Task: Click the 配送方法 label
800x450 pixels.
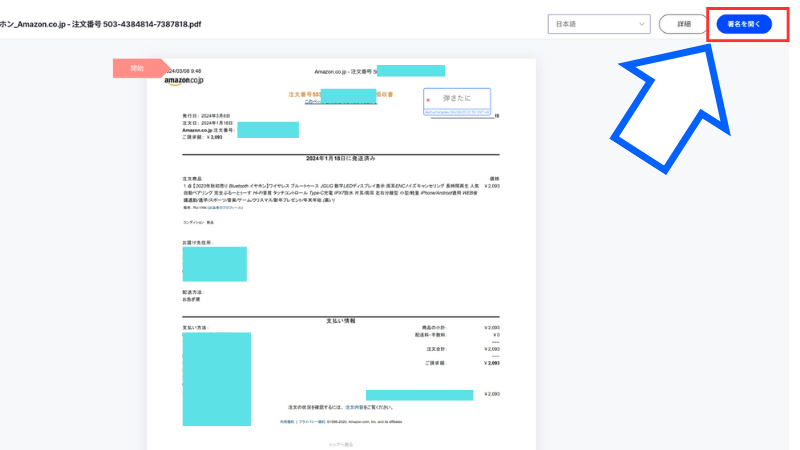Action: tap(193, 292)
